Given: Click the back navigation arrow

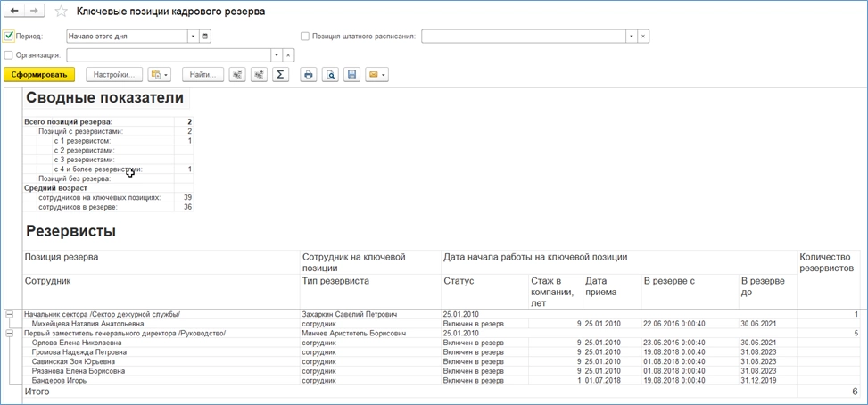Looking at the screenshot, I should pos(15,11).
